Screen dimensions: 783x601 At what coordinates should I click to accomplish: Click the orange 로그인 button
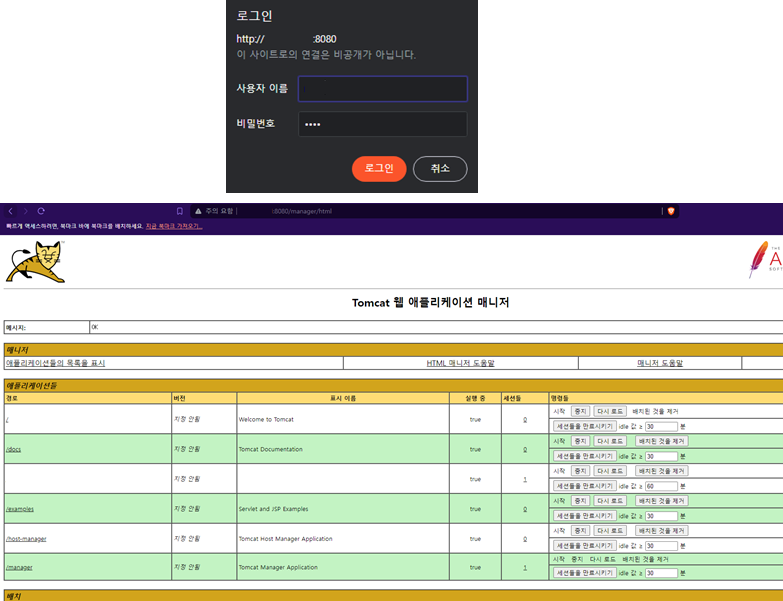coord(379,169)
